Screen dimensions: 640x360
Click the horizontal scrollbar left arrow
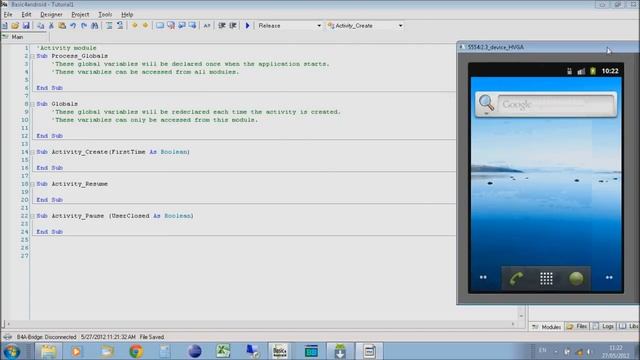point(9,324)
